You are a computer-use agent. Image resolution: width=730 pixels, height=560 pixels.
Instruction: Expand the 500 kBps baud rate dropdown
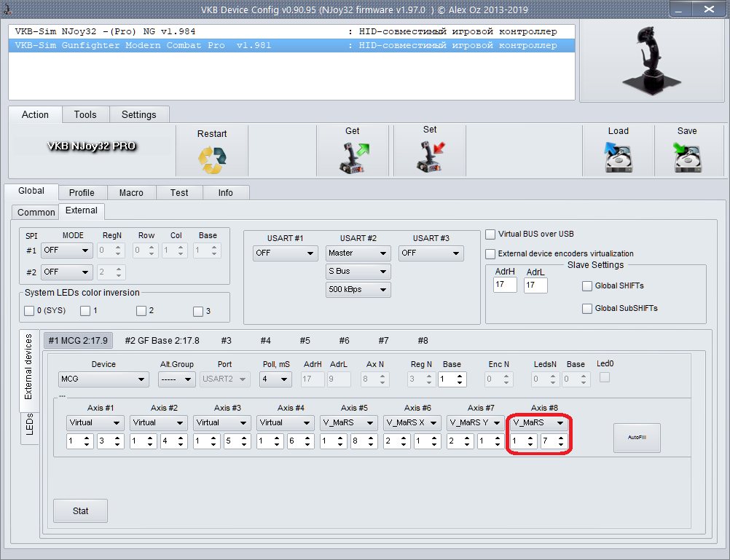tap(358, 290)
